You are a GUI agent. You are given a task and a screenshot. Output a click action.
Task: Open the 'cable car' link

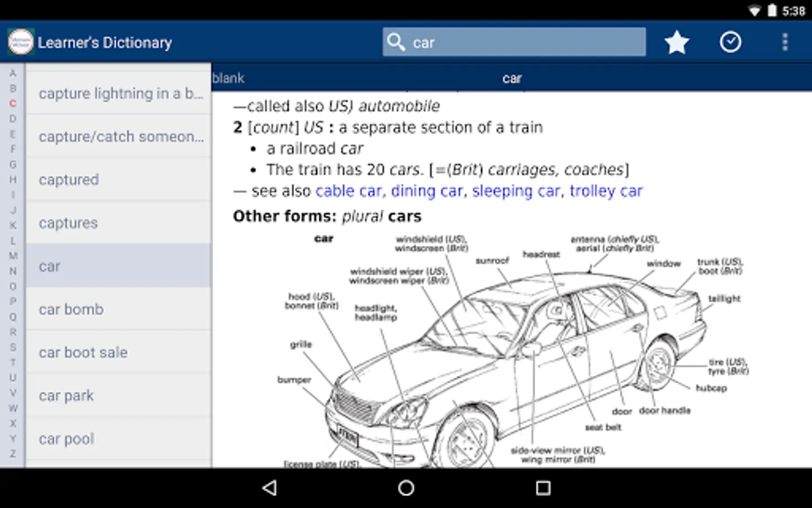click(348, 191)
